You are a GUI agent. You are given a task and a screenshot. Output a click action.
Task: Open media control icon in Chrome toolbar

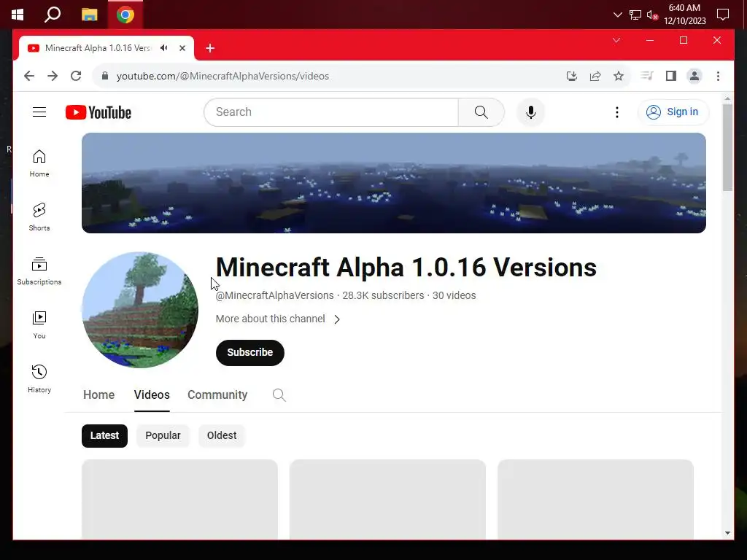click(647, 76)
